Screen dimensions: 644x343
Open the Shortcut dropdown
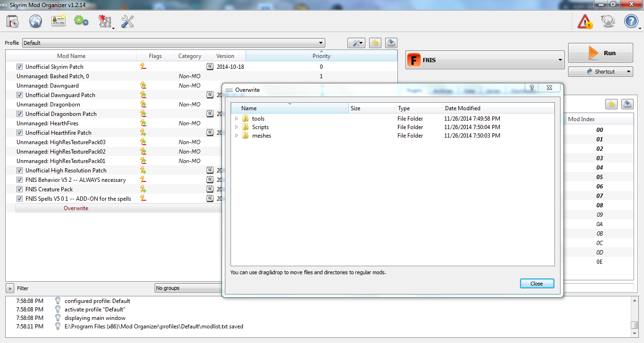tap(600, 72)
